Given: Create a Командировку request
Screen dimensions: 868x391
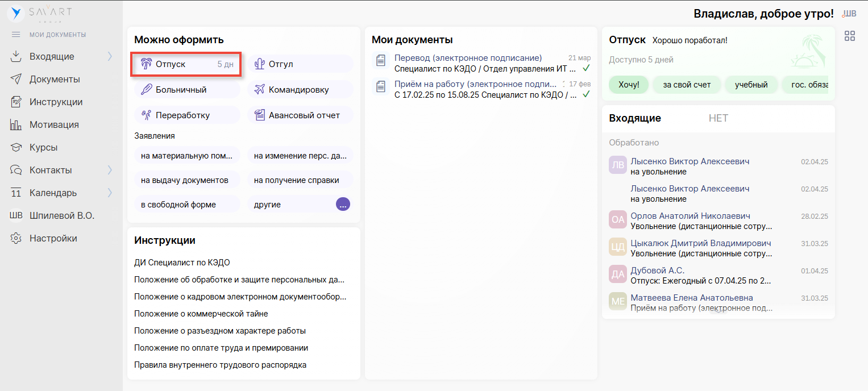Looking at the screenshot, I should (x=300, y=90).
